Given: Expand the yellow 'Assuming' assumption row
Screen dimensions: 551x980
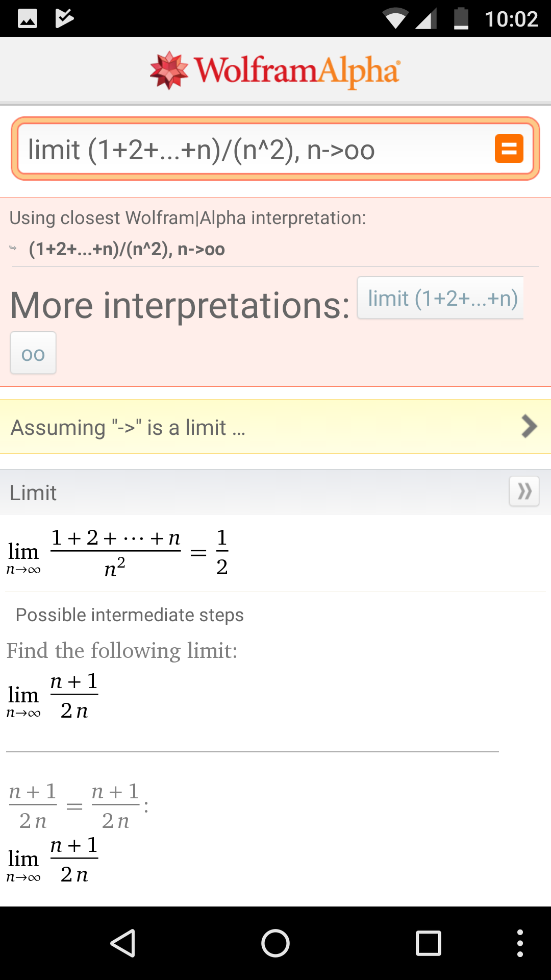Looking at the screenshot, I should 204,427.
